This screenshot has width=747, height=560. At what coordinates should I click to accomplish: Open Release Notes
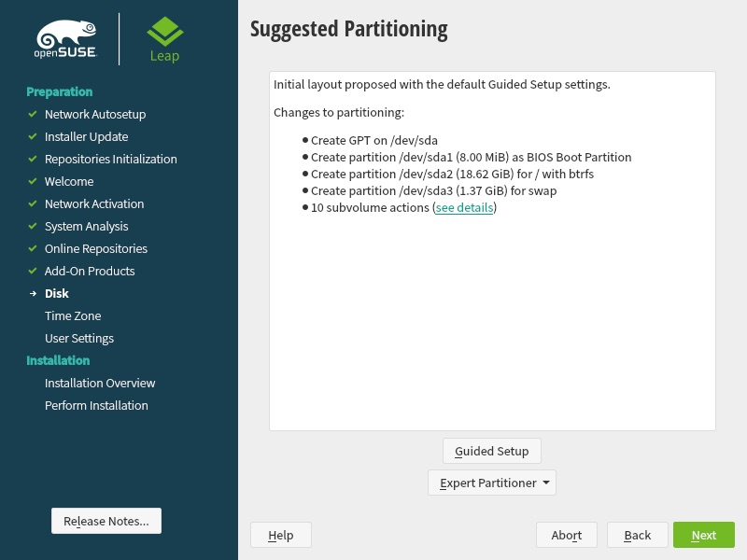pyautogui.click(x=106, y=521)
